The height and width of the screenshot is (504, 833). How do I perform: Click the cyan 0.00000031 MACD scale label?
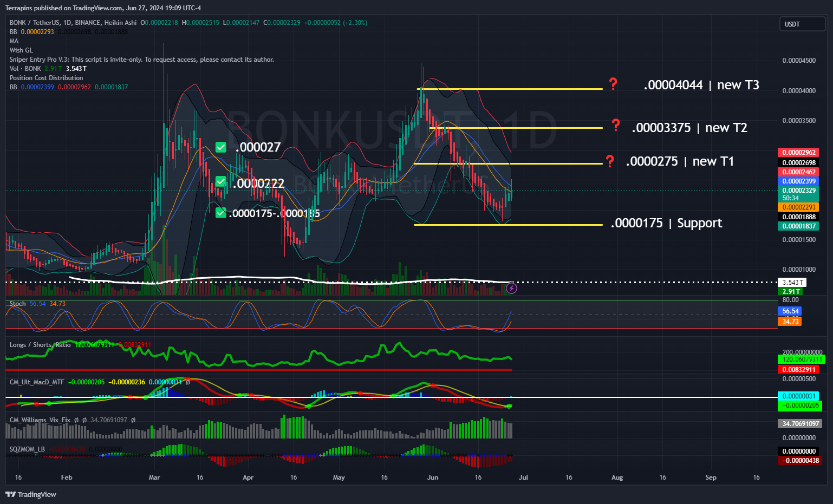click(x=798, y=396)
